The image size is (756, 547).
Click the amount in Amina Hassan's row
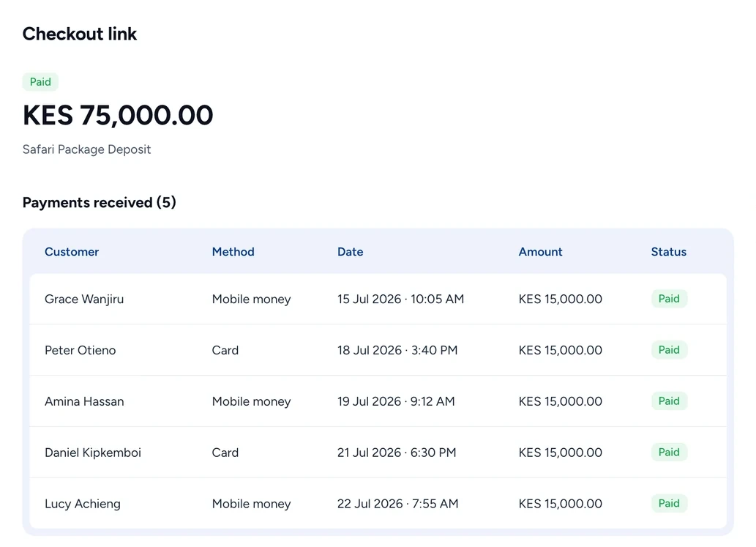tap(561, 401)
